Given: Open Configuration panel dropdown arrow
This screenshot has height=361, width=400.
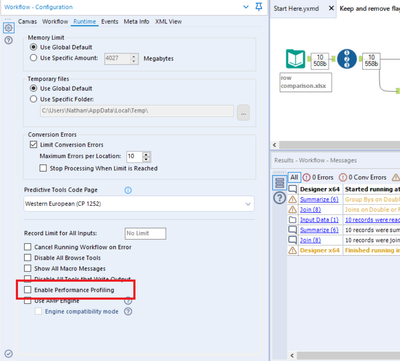Looking at the screenshot, I should pyautogui.click(x=246, y=7).
